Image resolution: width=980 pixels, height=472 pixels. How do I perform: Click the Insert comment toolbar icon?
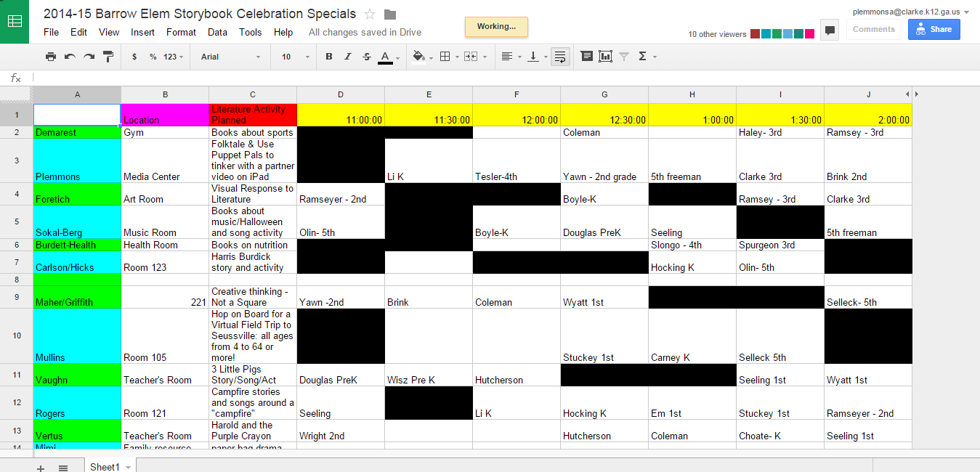coord(586,57)
